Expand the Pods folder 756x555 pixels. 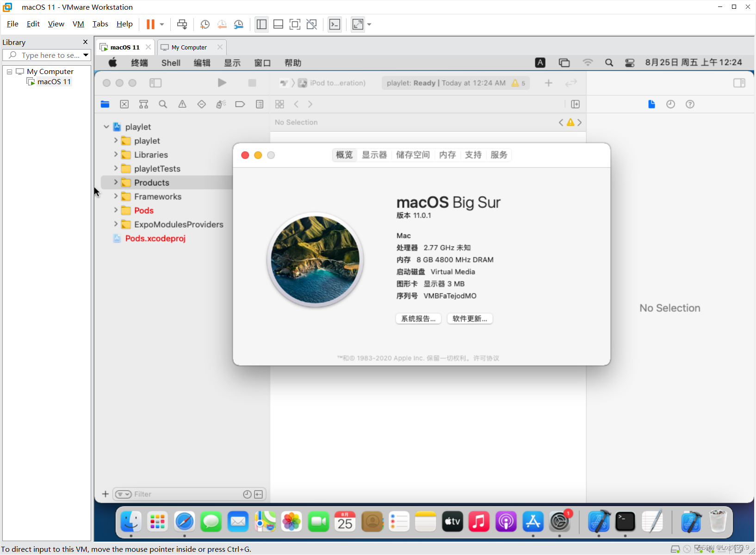tap(116, 210)
